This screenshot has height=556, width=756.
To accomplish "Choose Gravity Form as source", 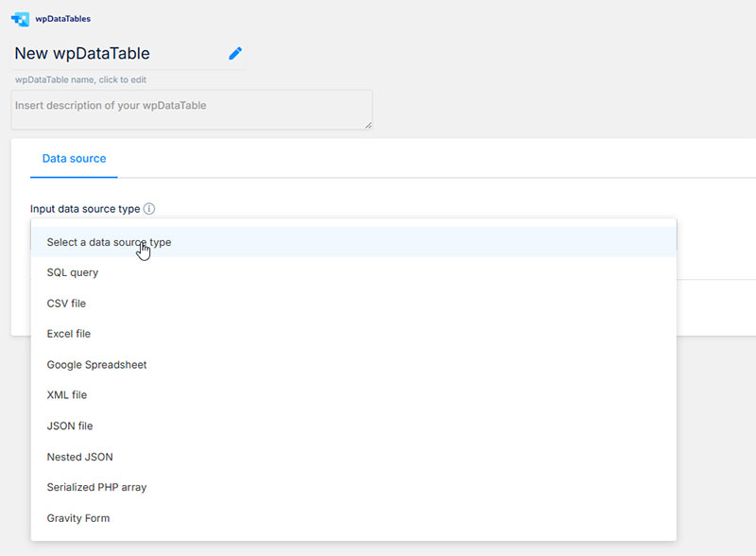I will coord(353,518).
